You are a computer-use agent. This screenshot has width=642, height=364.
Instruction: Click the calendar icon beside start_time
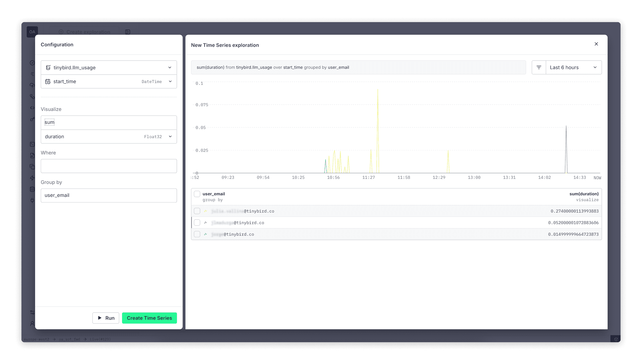click(48, 82)
